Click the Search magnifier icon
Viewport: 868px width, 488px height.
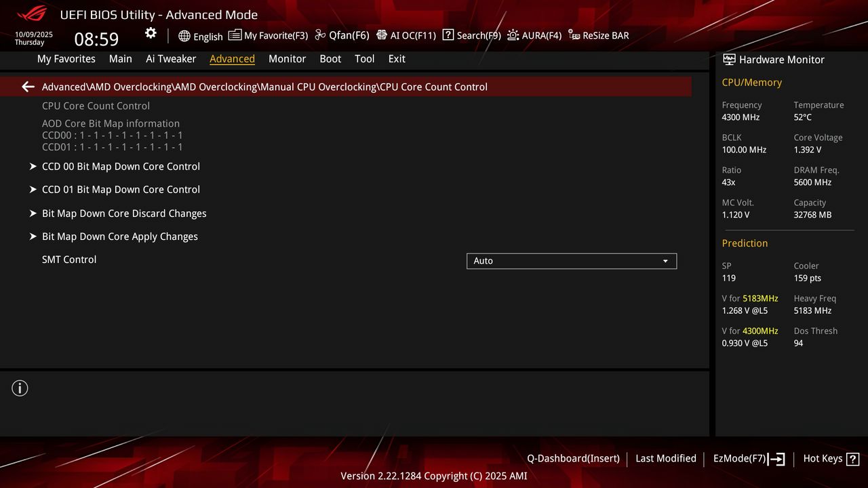point(448,35)
